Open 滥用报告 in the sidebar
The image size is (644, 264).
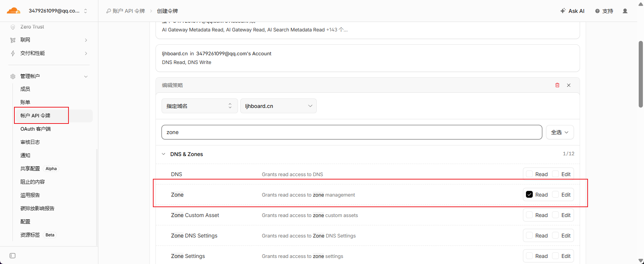[x=30, y=195]
